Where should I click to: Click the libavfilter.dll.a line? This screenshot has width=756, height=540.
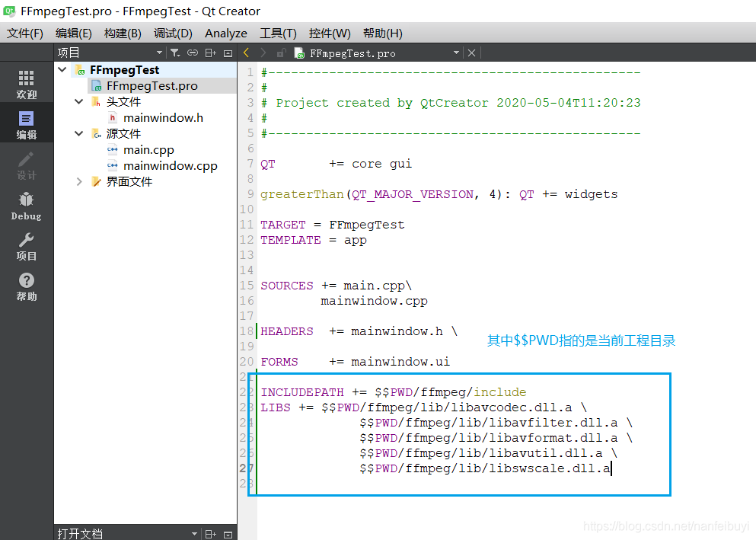click(x=496, y=423)
